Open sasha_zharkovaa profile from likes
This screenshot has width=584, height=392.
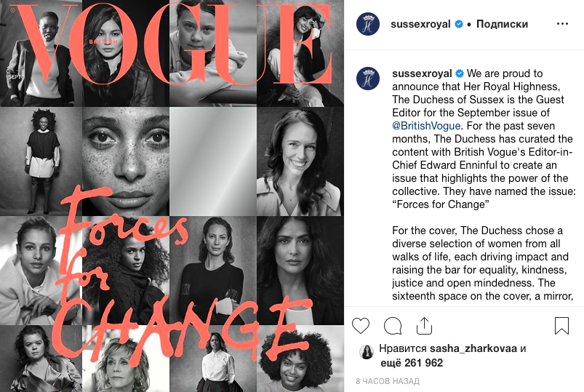(473, 348)
